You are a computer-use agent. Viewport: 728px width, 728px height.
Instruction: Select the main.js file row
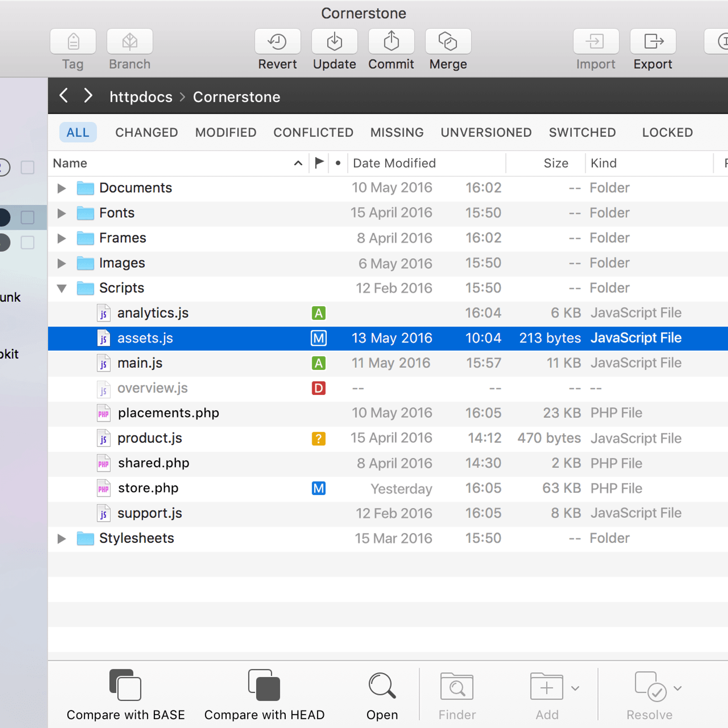tap(388, 363)
